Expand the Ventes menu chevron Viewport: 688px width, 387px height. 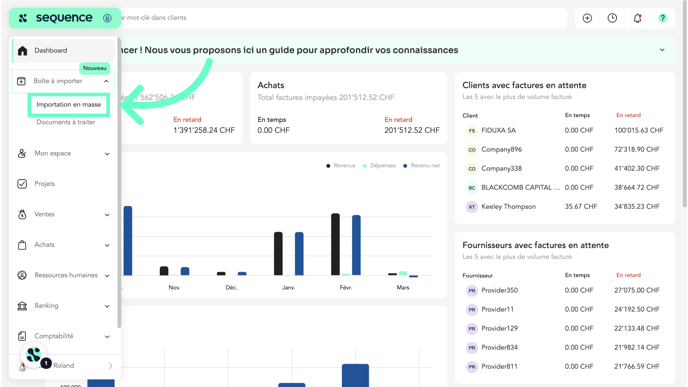click(x=107, y=215)
